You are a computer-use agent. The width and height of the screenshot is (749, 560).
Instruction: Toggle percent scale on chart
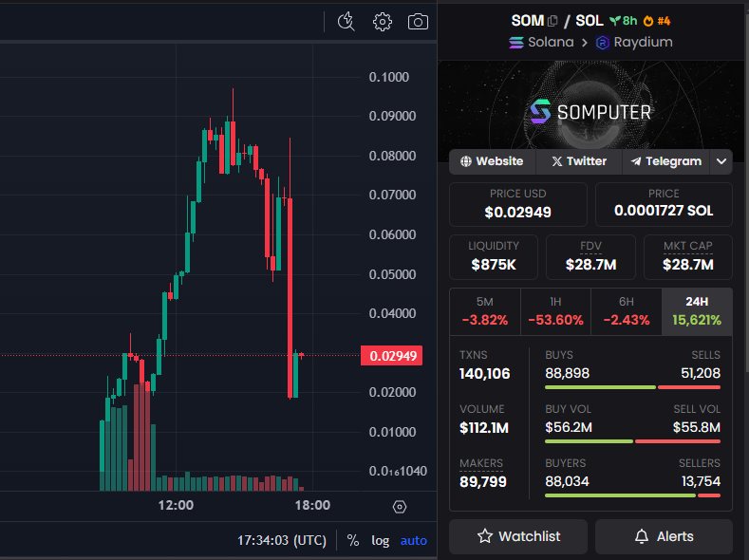353,540
